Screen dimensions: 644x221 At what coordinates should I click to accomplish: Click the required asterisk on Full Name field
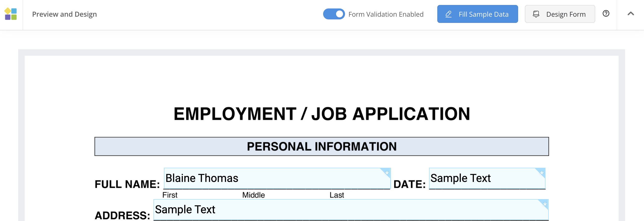coord(387,173)
